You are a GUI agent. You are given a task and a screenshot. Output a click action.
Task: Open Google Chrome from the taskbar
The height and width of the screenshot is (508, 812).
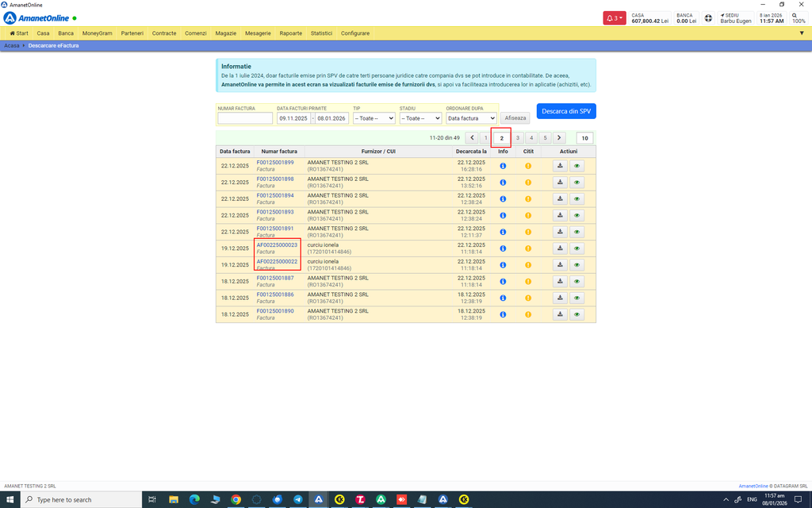click(x=236, y=499)
